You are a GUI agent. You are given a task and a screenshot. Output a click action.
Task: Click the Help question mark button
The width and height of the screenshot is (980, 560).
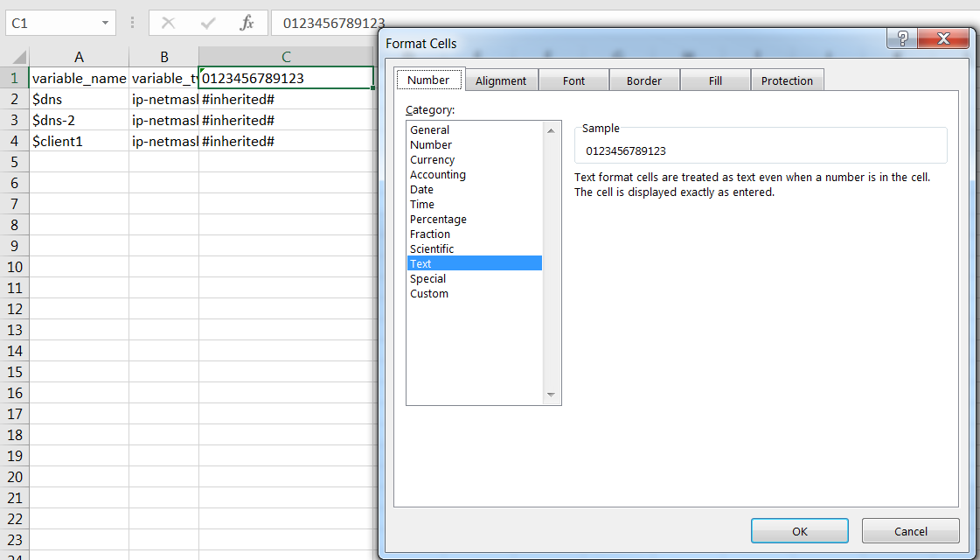pyautogui.click(x=901, y=39)
